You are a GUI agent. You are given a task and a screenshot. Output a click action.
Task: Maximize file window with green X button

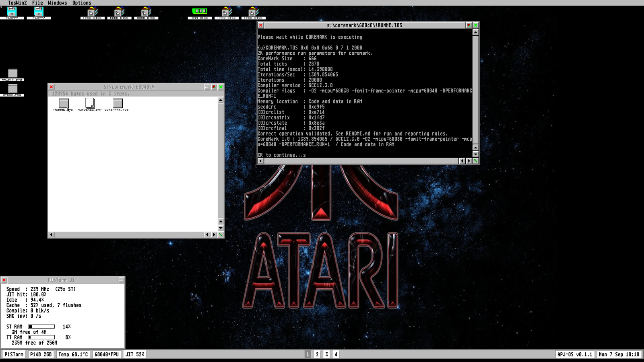(221, 87)
